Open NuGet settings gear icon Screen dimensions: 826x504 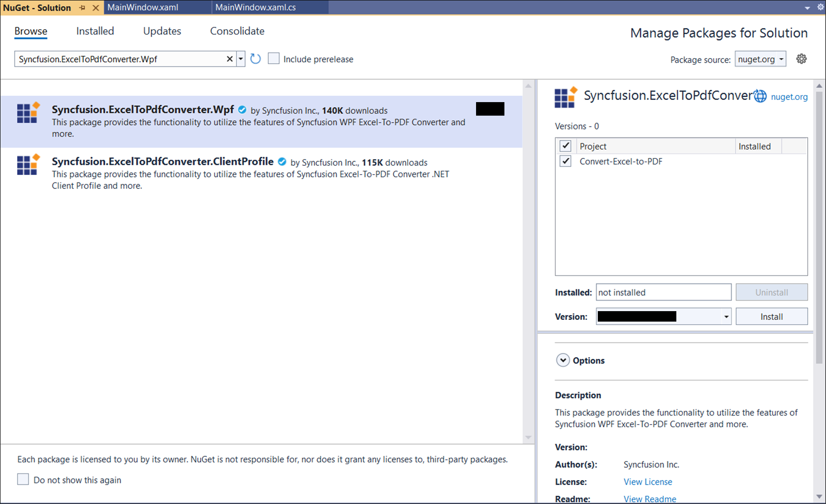pos(802,59)
